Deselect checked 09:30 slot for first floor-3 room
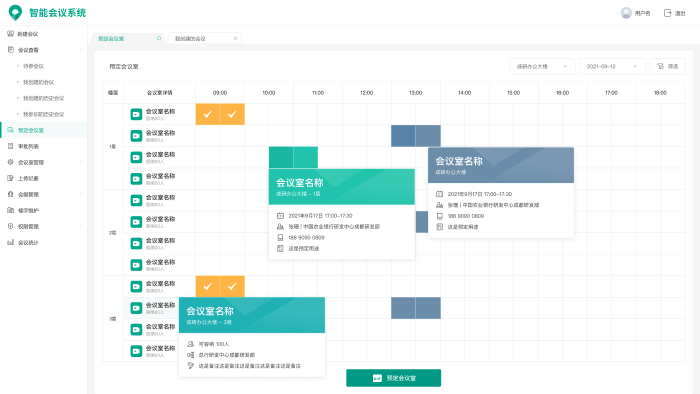This screenshot has height=394, width=700. click(232, 286)
